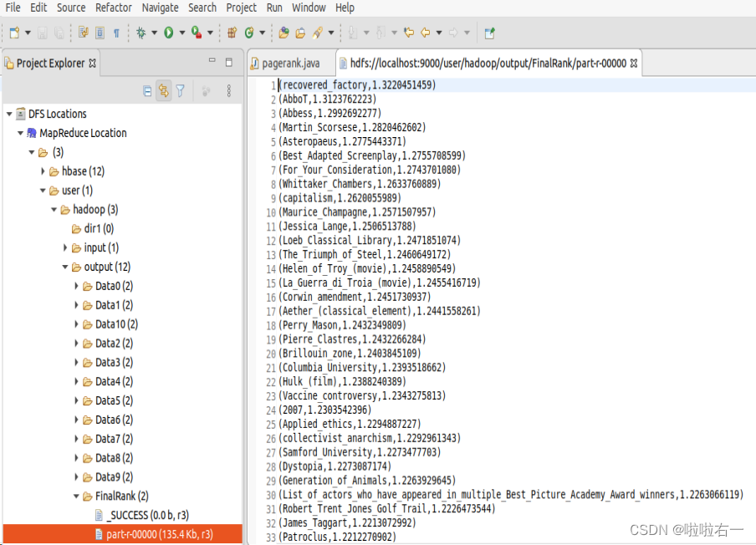Toggle Link with Editor in Project Explorer
The height and width of the screenshot is (545, 756).
164,90
